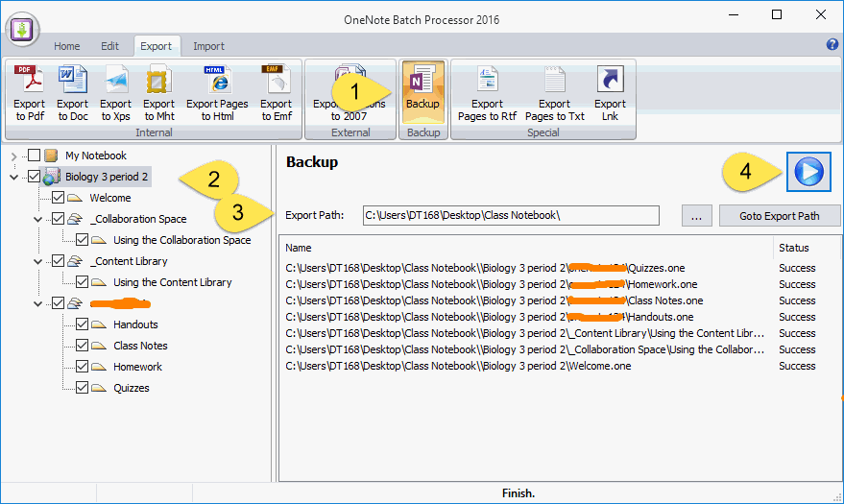Screen dimensions: 844x504
Task: Collapse the _Content Library node
Action: pos(37,262)
